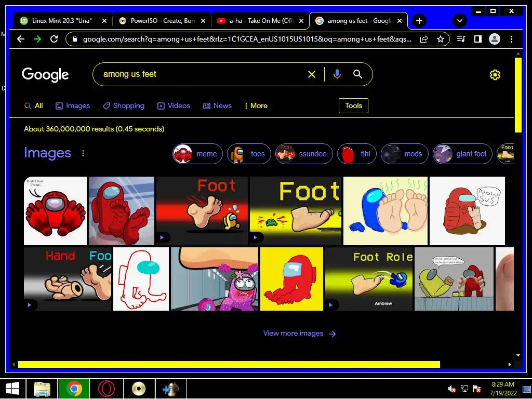Close the Linux Mint 20.3 tab
The width and height of the screenshot is (532, 399).
104,21
